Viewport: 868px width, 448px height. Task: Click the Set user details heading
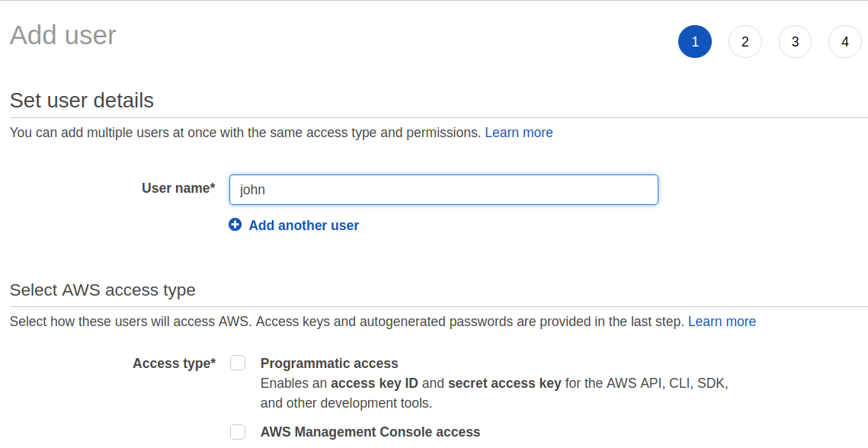click(x=82, y=101)
